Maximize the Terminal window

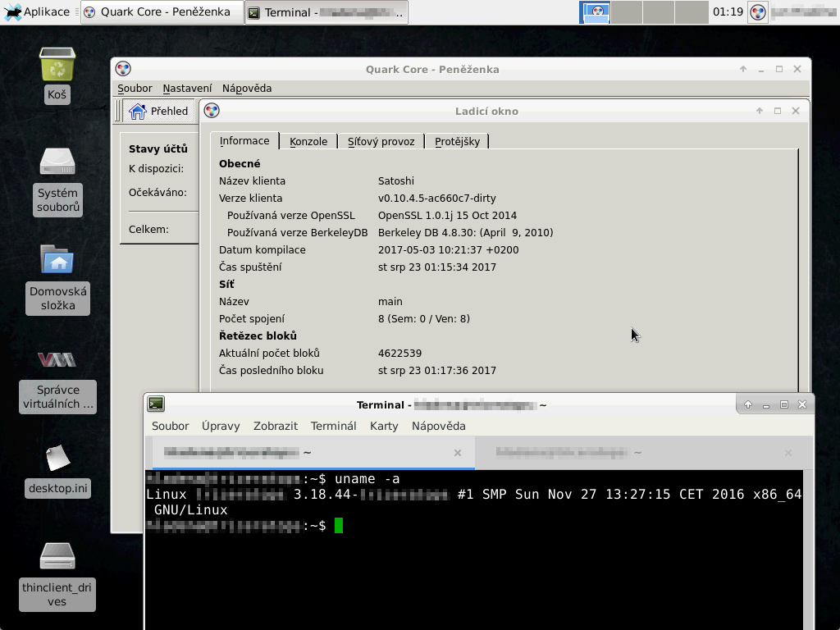point(783,404)
